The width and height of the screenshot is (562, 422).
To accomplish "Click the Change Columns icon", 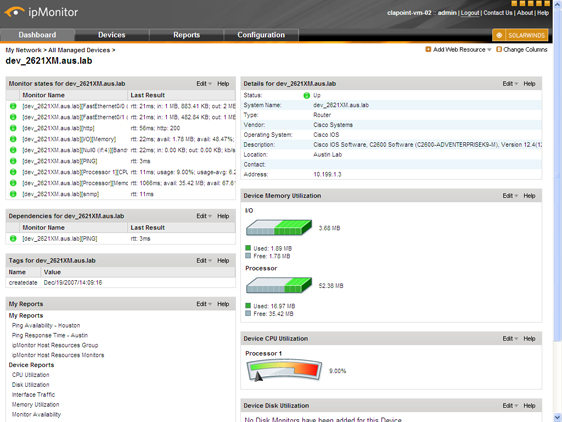I will coord(499,49).
